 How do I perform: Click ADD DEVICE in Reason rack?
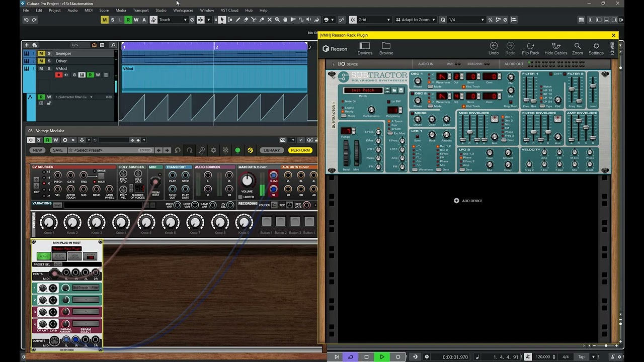468,201
